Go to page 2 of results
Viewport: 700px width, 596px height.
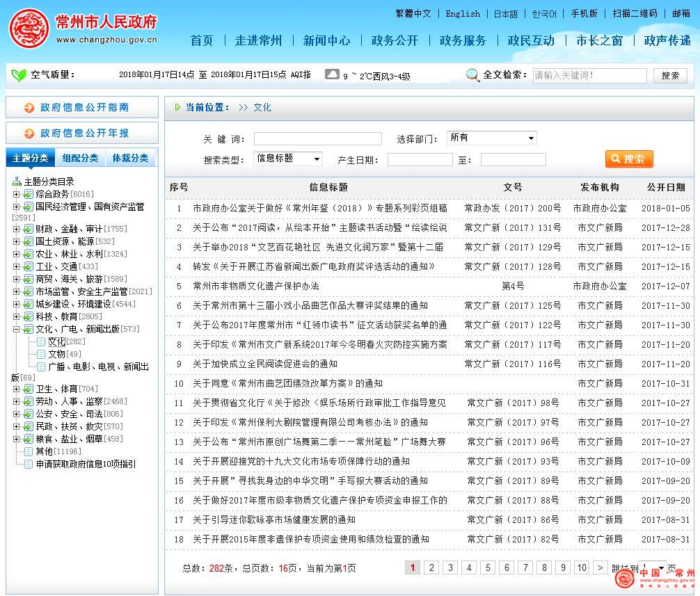(431, 567)
